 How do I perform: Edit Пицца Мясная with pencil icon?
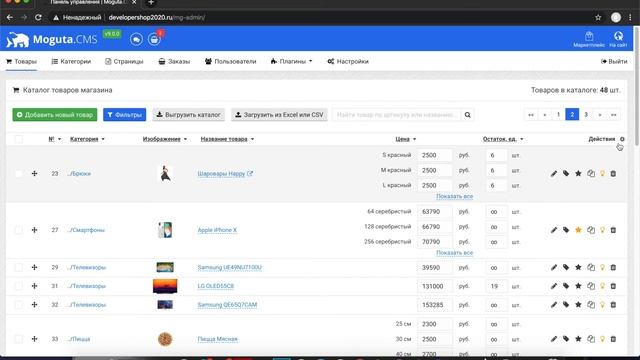[x=554, y=339]
